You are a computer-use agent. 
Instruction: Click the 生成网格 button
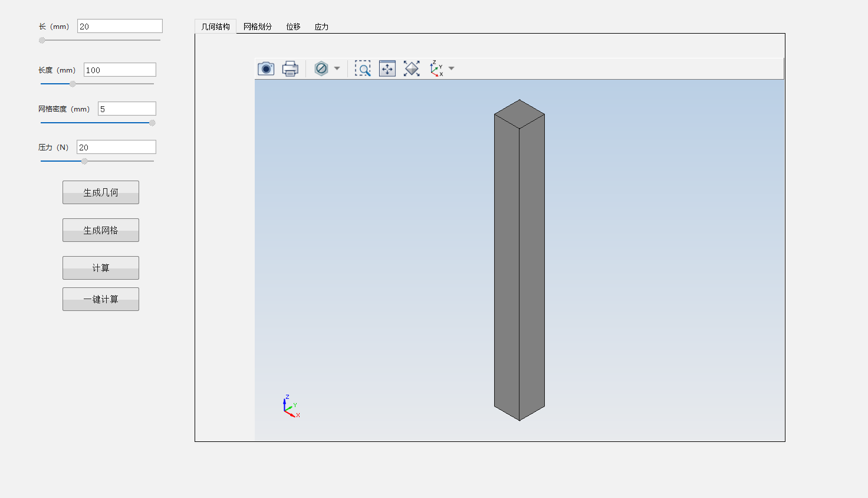(101, 230)
